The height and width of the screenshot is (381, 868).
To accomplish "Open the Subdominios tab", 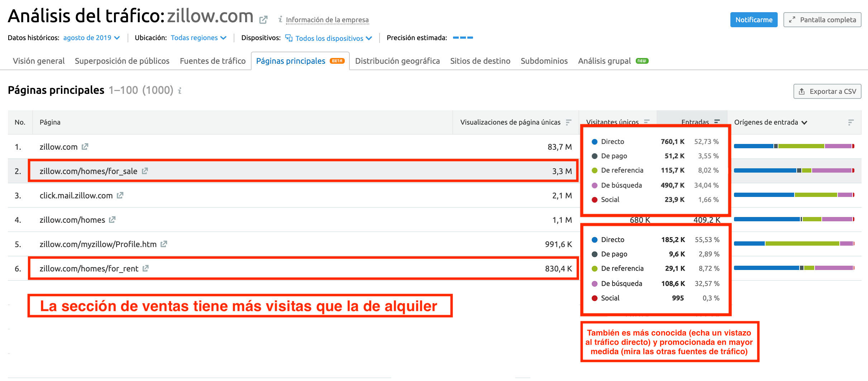I will click(544, 61).
